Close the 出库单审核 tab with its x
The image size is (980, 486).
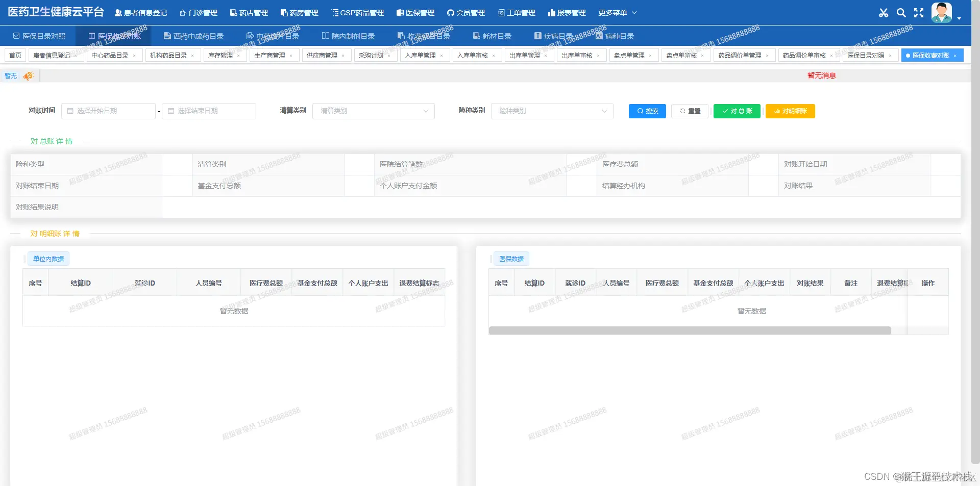(x=598, y=56)
